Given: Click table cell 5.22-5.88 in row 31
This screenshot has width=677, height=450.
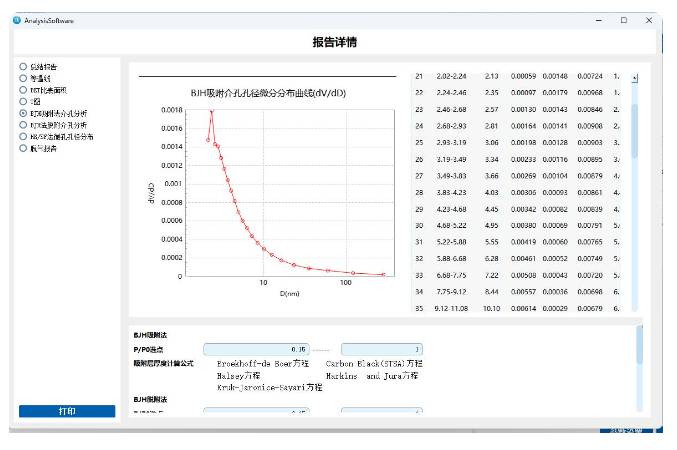Looking at the screenshot, I should pyautogui.click(x=451, y=242).
